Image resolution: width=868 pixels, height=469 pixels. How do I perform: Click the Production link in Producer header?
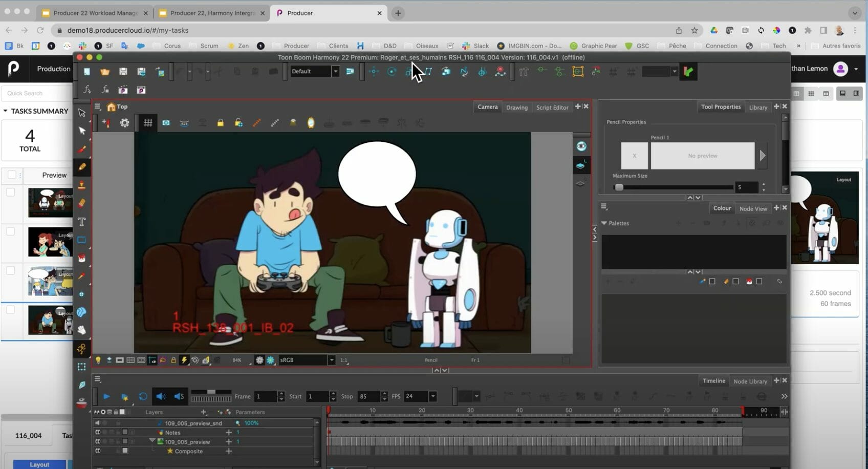[54, 69]
